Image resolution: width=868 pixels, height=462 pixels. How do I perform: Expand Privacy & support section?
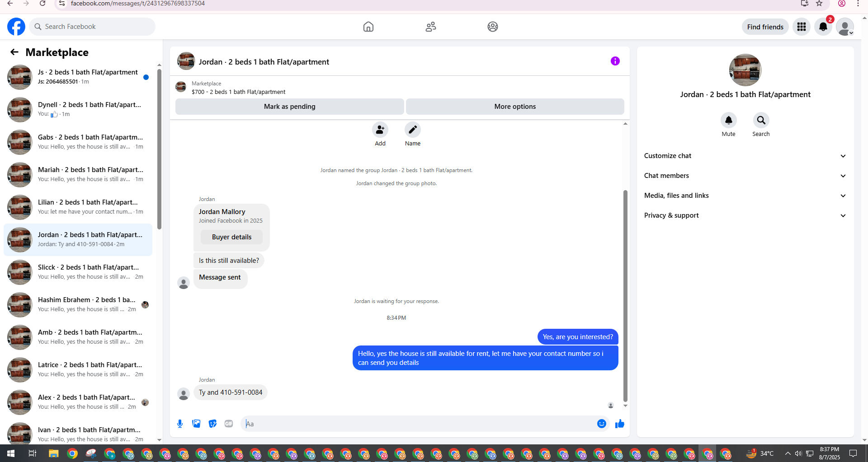point(745,215)
